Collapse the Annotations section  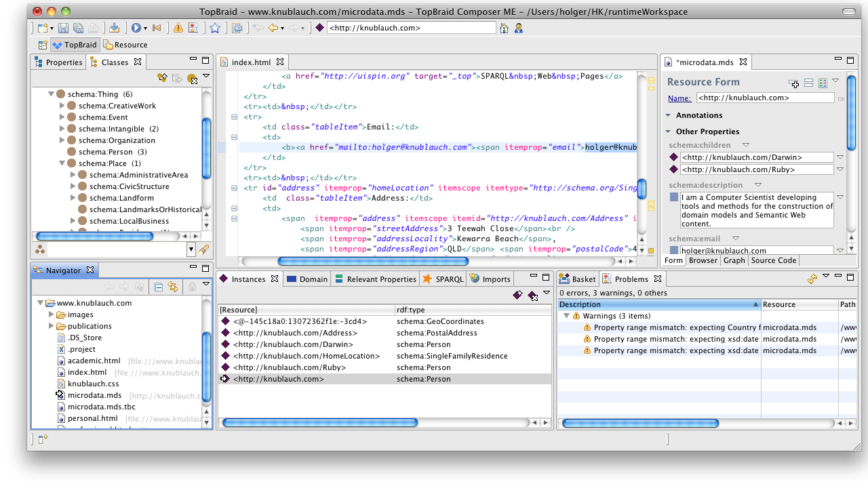[x=669, y=115]
